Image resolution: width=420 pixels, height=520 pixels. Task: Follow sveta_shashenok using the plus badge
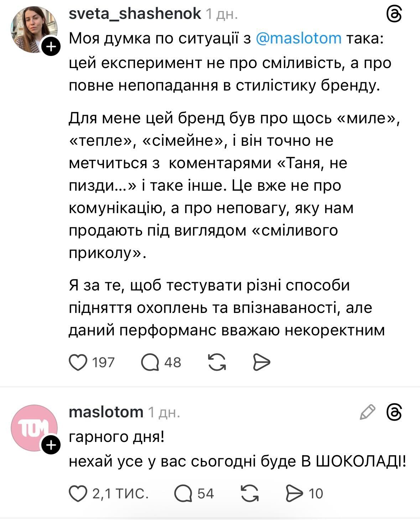51,46
